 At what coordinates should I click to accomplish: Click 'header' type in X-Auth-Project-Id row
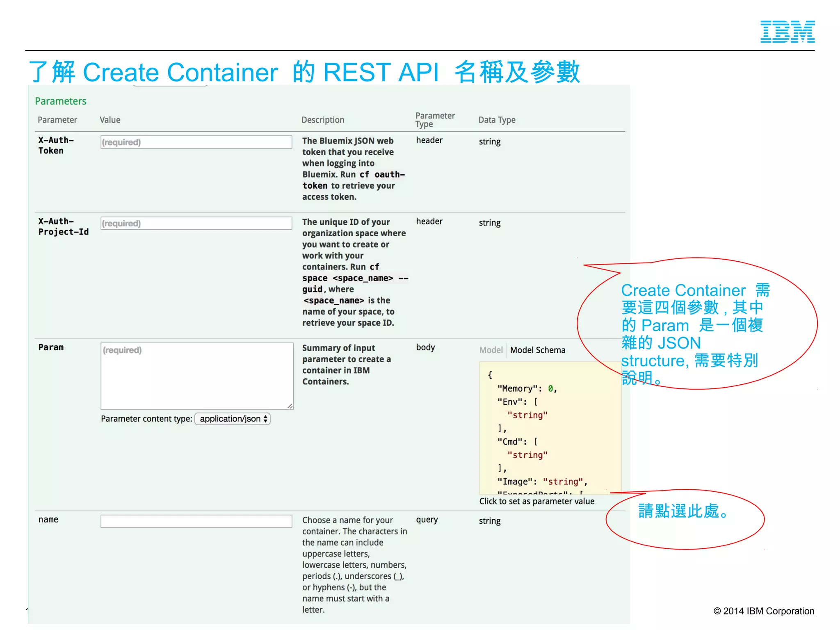pyautogui.click(x=429, y=221)
